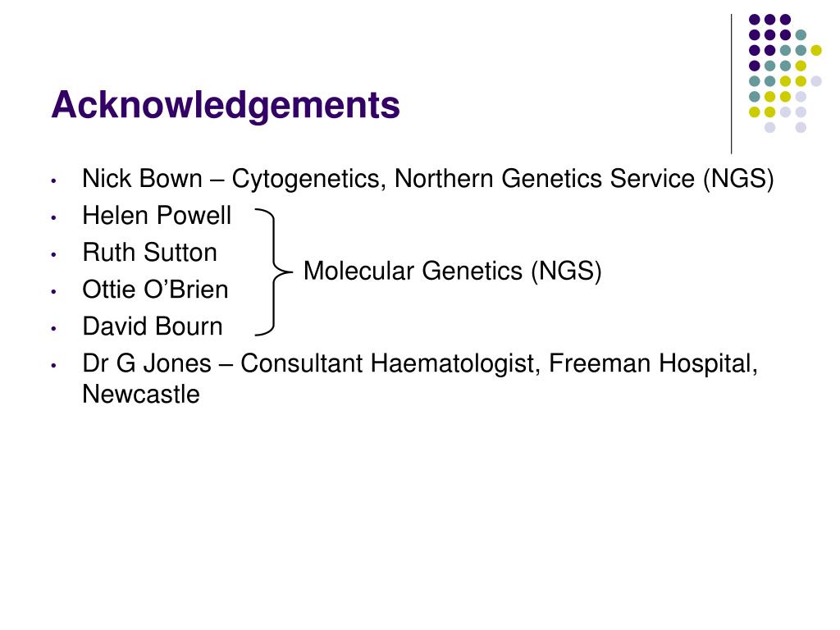This screenshot has width=840, height=630.
Task: Click the Molecular Genetics (NGS) label
Action: (453, 271)
